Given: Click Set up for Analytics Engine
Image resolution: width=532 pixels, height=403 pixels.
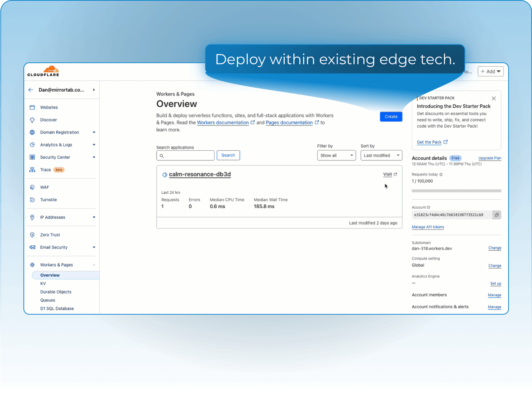Looking at the screenshot, I should (x=496, y=284).
